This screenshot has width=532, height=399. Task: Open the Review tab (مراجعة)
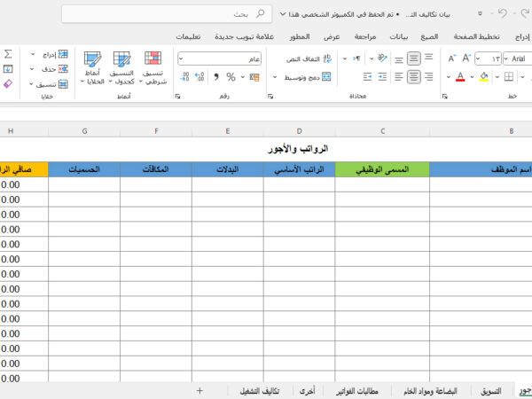(365, 36)
